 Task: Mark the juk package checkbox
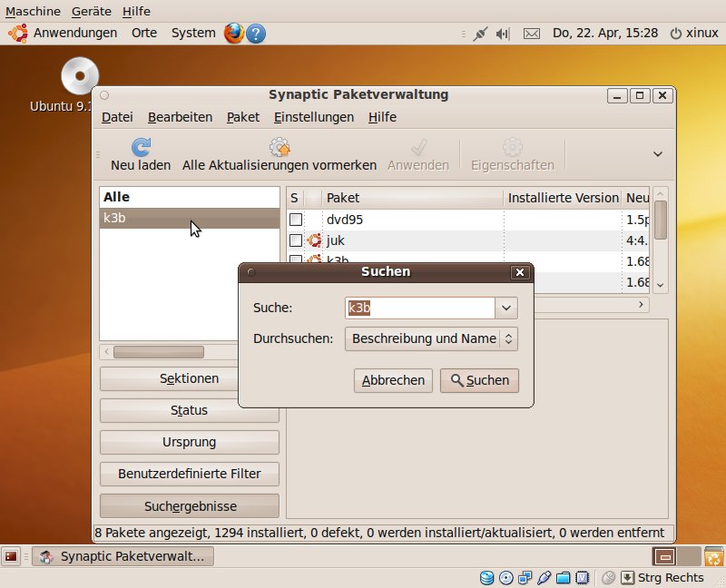[296, 240]
